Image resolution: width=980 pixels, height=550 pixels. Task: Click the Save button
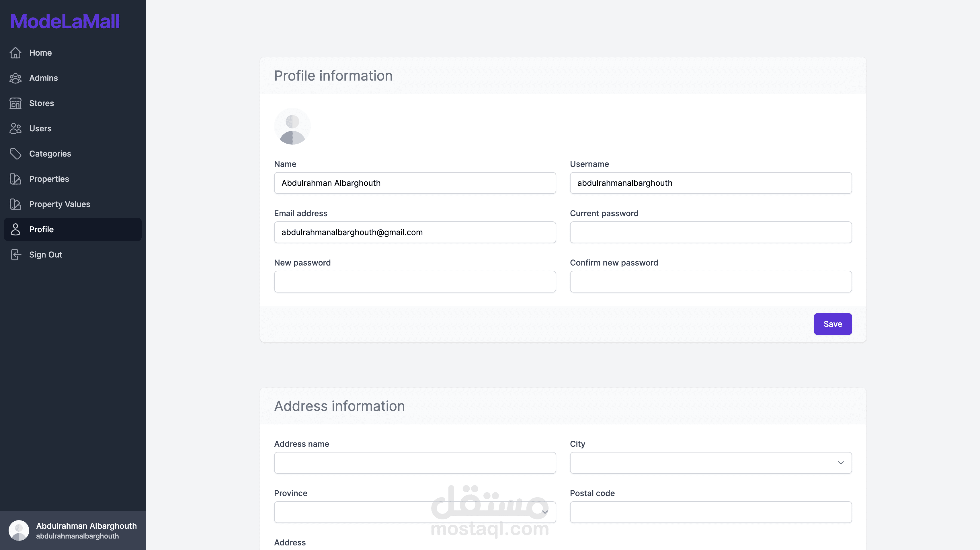(833, 324)
